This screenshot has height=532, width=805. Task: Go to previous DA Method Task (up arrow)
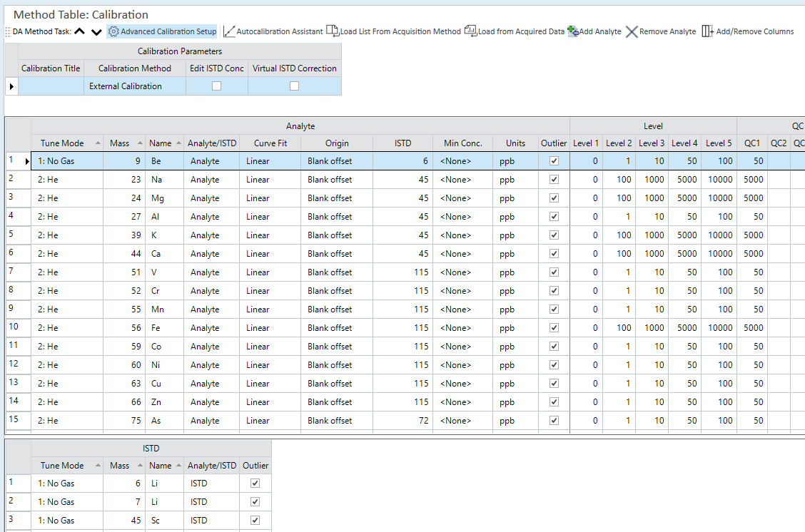[80, 31]
